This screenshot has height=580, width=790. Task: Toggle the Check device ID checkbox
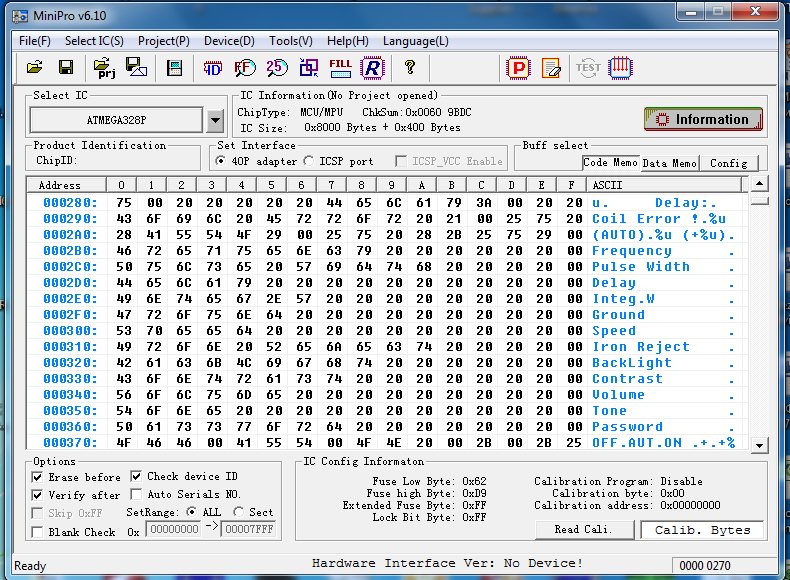[x=136, y=476]
